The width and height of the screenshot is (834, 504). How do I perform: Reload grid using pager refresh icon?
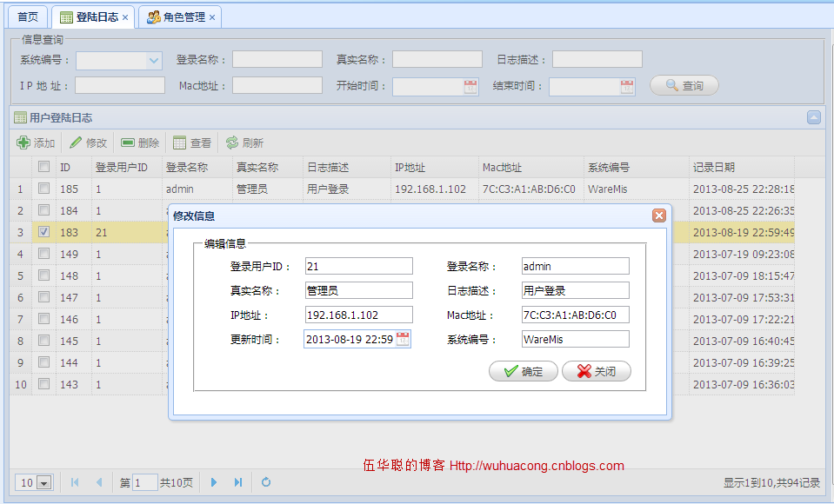tap(266, 482)
